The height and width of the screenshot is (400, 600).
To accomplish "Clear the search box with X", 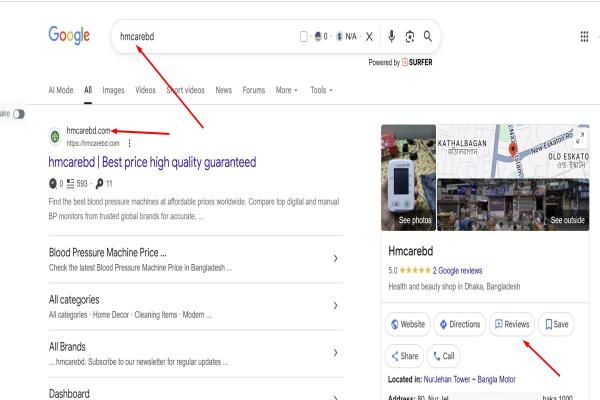I will coord(369,37).
